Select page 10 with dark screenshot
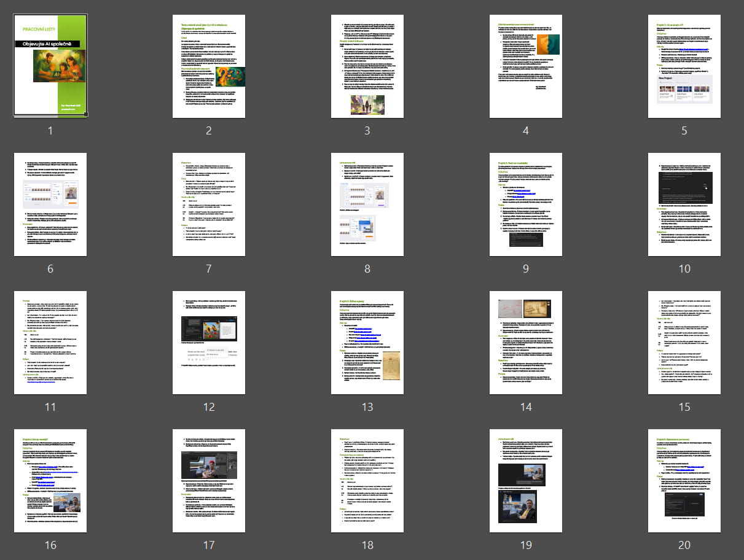The image size is (744, 560). click(x=684, y=204)
